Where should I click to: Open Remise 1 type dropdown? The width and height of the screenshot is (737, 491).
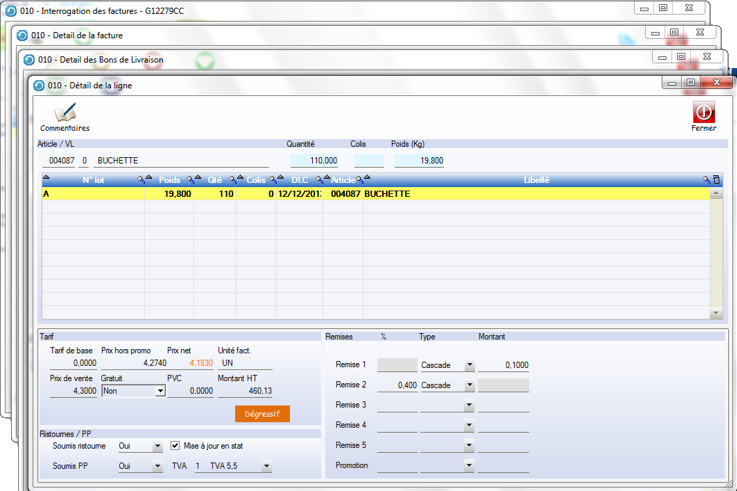[469, 366]
